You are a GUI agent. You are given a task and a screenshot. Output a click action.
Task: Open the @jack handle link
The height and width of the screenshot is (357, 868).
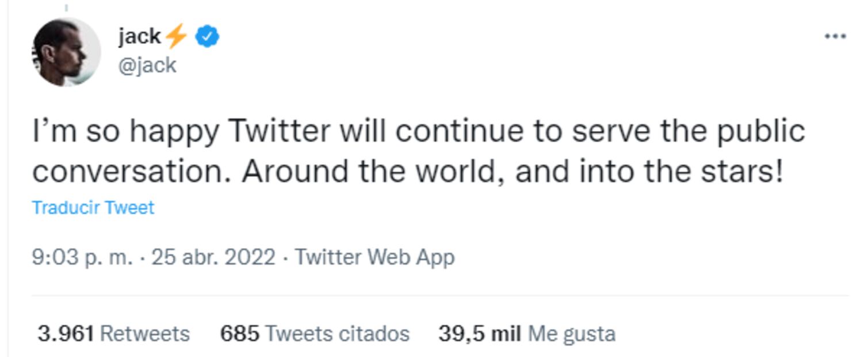[147, 66]
